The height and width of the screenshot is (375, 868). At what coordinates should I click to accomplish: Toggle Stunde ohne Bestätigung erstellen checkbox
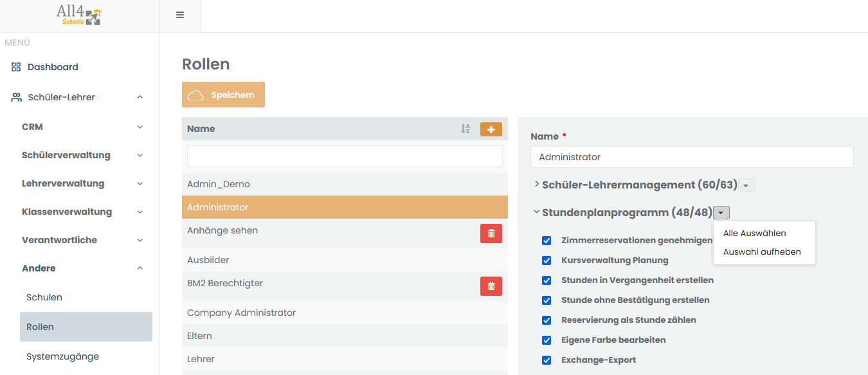click(x=547, y=300)
